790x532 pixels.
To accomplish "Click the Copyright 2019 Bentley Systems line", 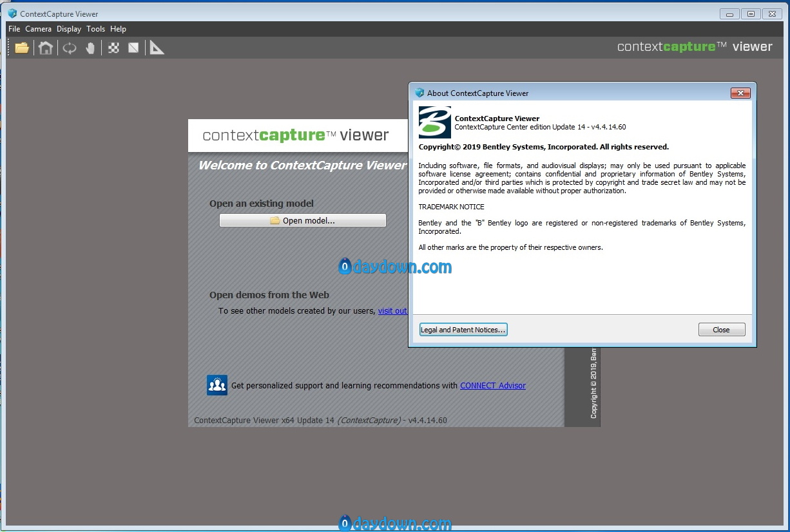I will coord(544,147).
